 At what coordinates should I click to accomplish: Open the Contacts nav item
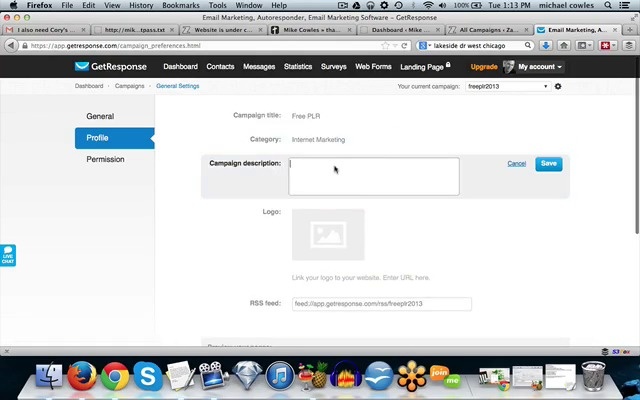pos(220,67)
